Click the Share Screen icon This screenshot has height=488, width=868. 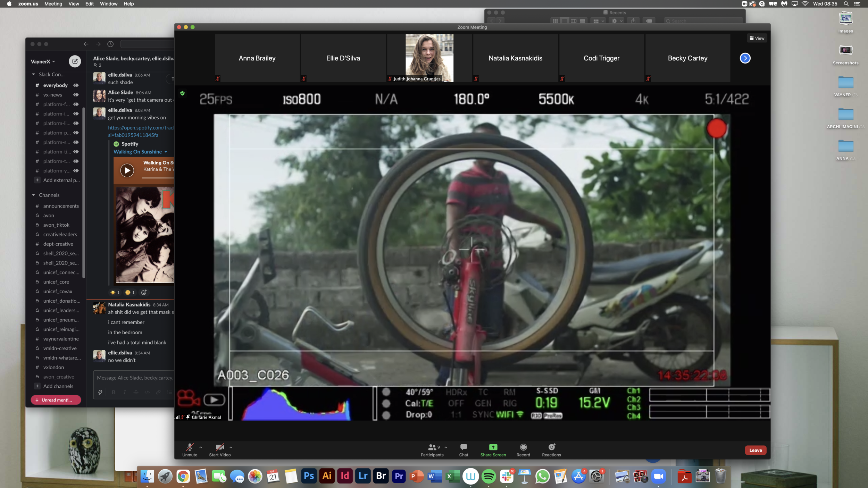tap(493, 447)
